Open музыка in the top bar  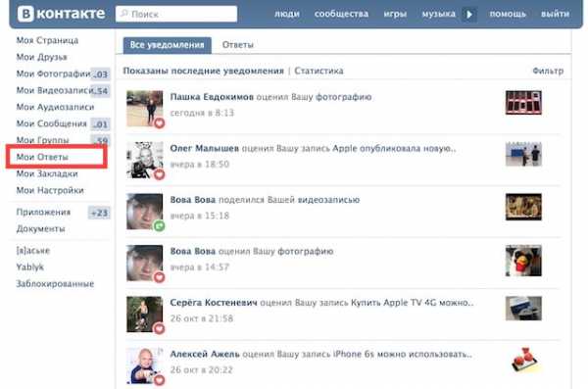(x=439, y=14)
